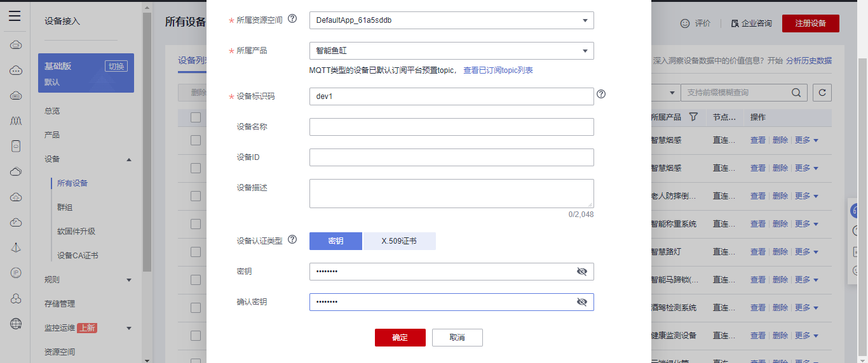
Task: Select the 密钥 authentication type
Action: click(336, 241)
